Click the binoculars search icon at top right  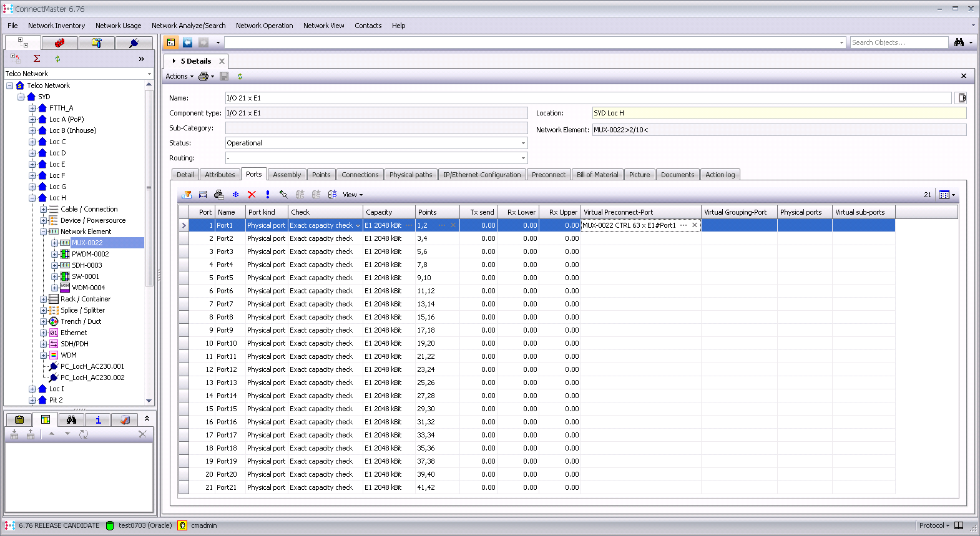(x=959, y=42)
